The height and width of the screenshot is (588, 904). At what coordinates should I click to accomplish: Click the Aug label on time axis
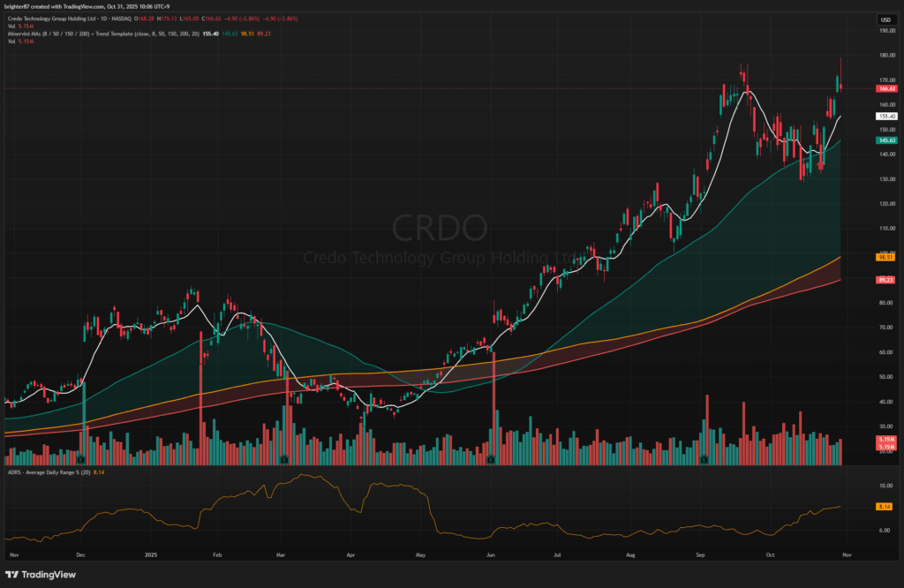pos(631,557)
